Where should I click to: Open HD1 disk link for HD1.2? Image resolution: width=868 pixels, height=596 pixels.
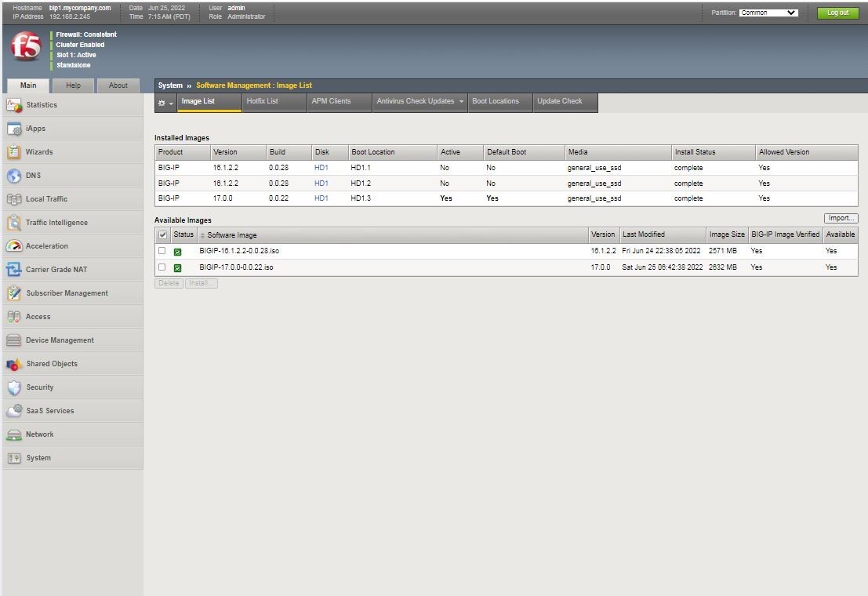pyautogui.click(x=321, y=184)
